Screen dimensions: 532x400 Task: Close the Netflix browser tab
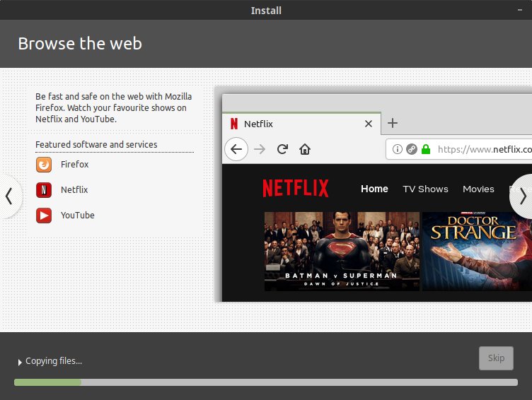[368, 124]
